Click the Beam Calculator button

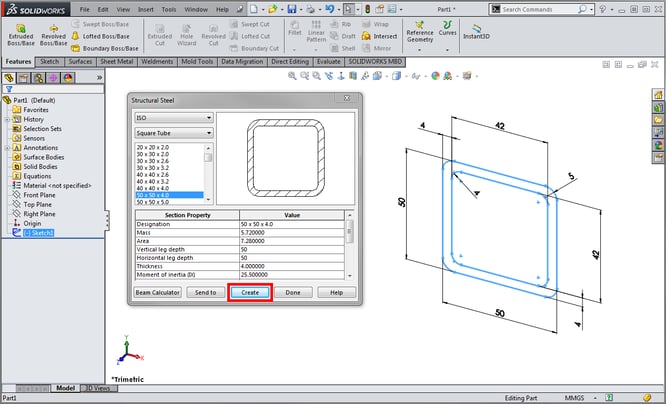pyautogui.click(x=158, y=293)
